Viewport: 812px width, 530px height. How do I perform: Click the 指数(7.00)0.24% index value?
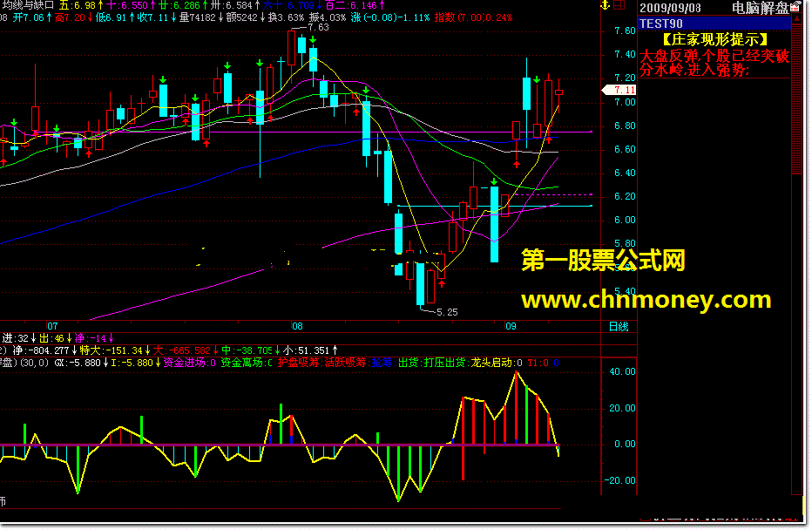click(473, 17)
